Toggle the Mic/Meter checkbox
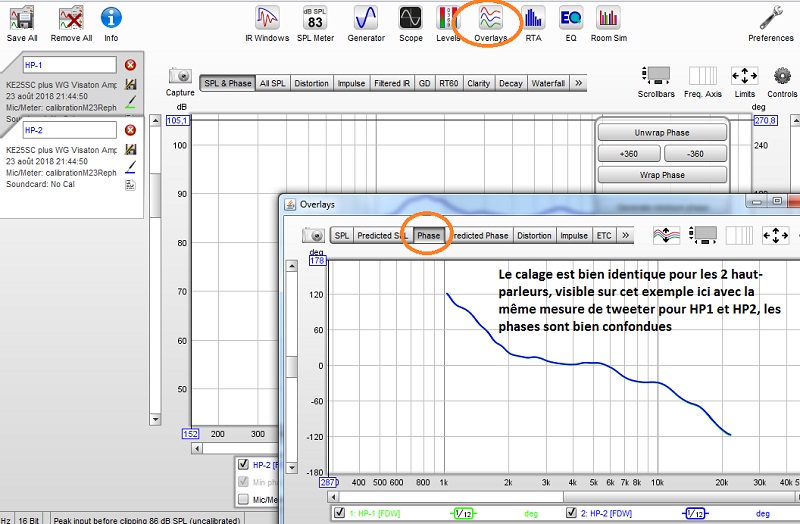The width and height of the screenshot is (800, 524). [243, 499]
